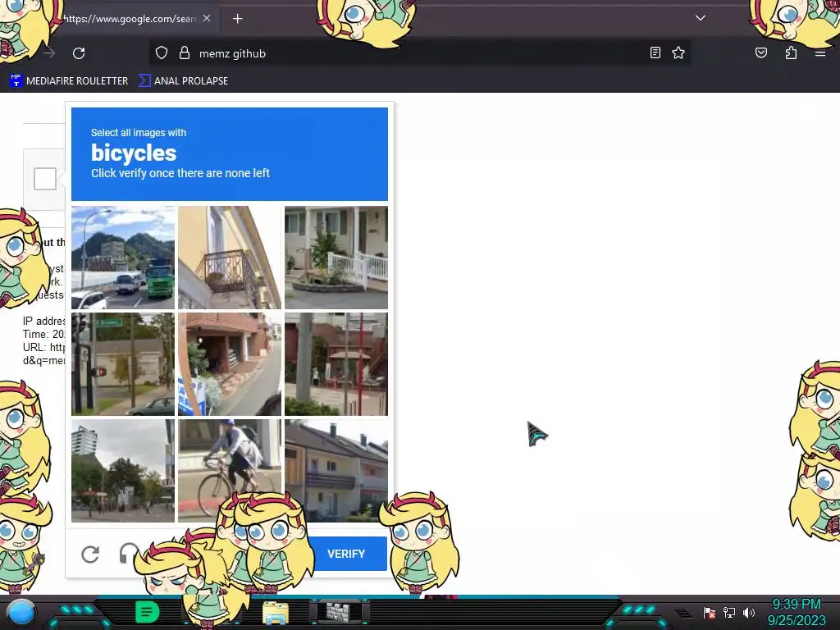This screenshot has width=840, height=630.
Task: Select the traffic light street captcha tile
Action: [123, 364]
